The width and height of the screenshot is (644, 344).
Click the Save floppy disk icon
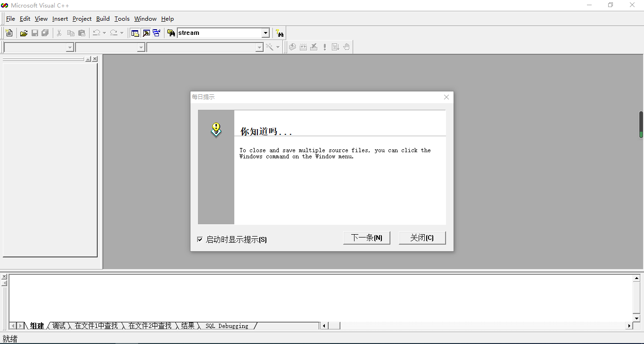[x=34, y=33]
